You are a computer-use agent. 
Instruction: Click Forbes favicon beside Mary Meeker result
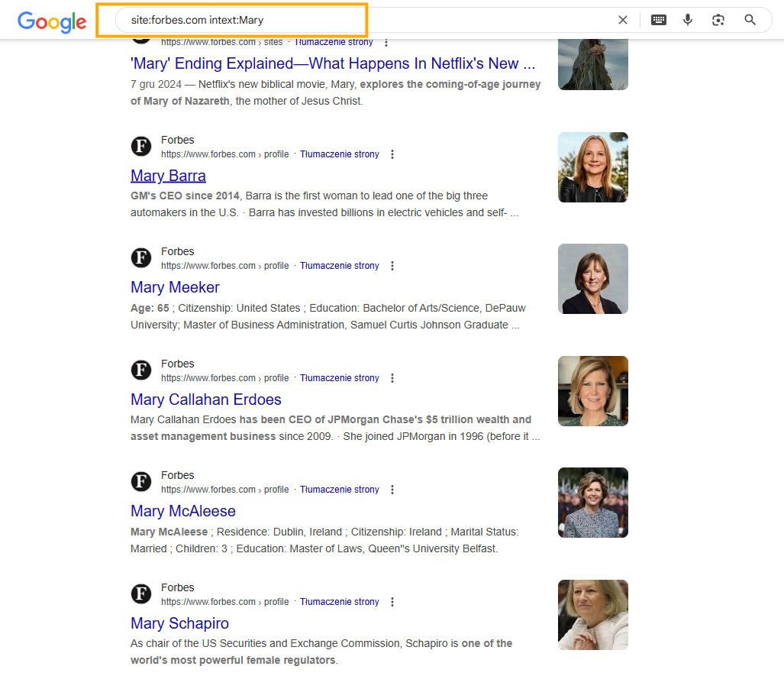pos(141,258)
